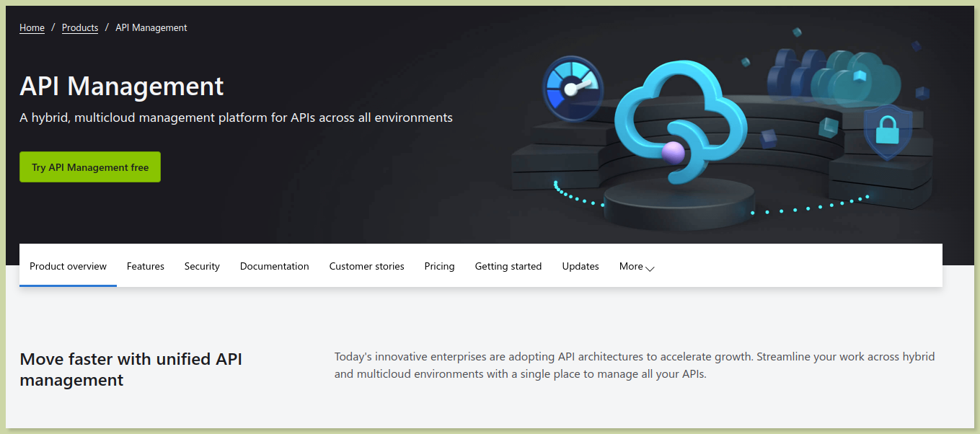The height and width of the screenshot is (434, 980).
Task: Click the Home breadcrumb link
Action: coord(32,28)
